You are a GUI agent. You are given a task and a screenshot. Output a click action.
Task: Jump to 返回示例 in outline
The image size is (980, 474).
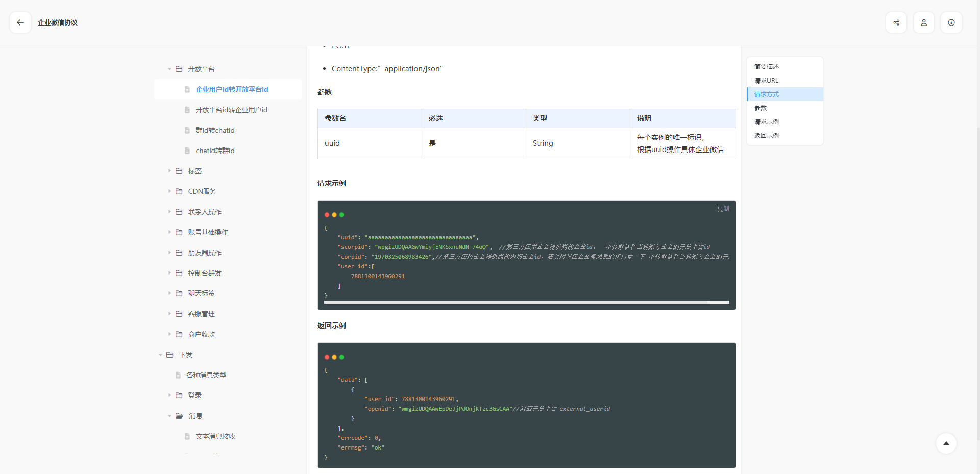[767, 136]
